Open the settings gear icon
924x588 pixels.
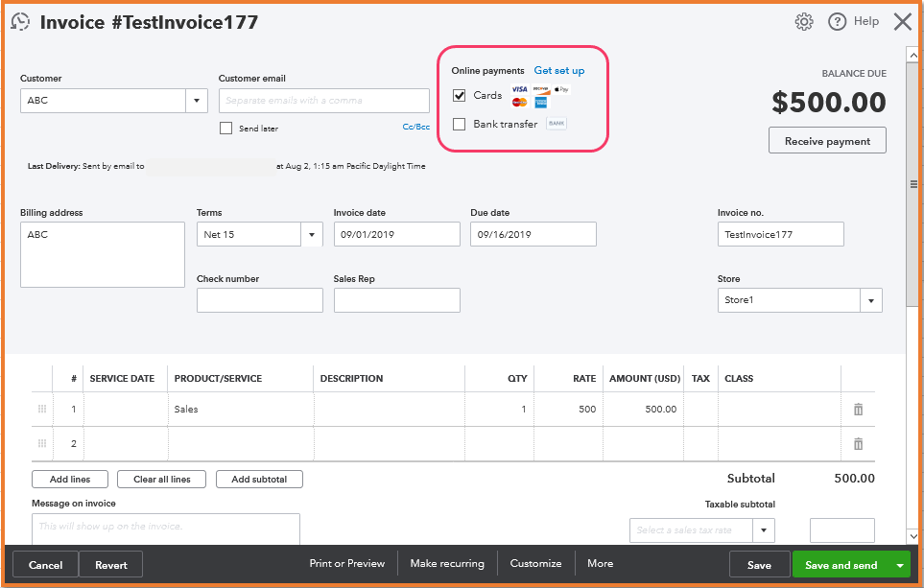[804, 22]
